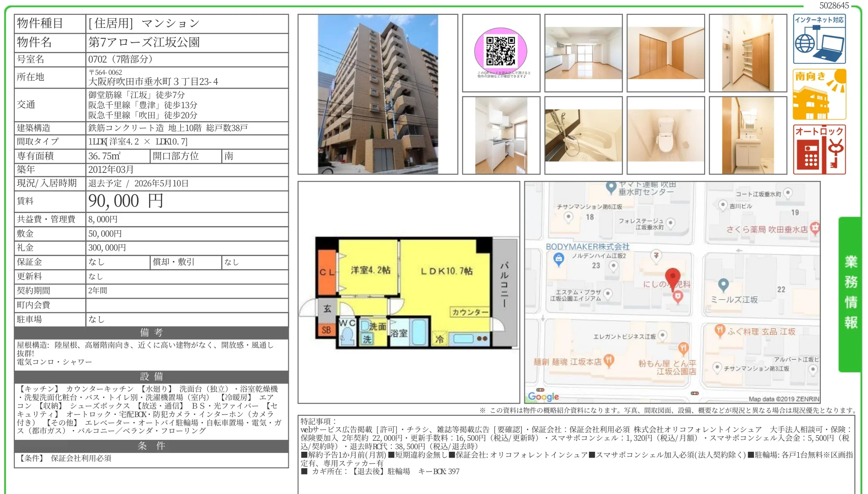The height and width of the screenshot is (494, 868).
Task: Click the 90,000 円 rent value
Action: point(125,201)
